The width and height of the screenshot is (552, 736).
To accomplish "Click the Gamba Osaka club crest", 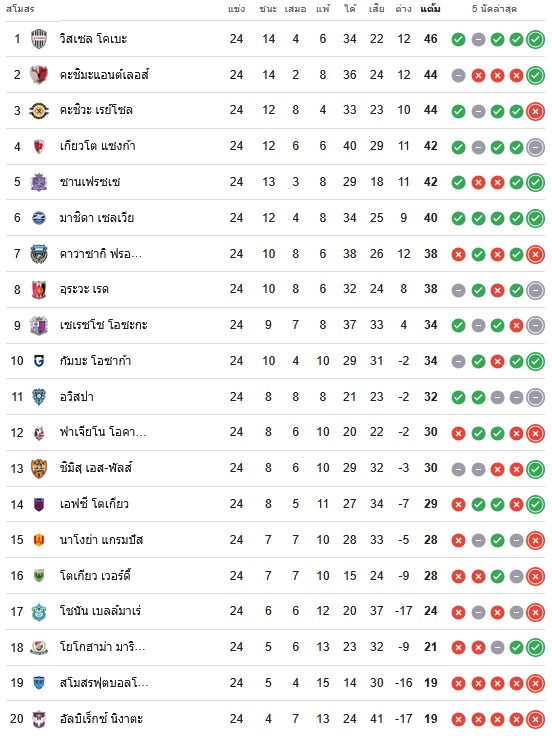I will pos(39,361).
